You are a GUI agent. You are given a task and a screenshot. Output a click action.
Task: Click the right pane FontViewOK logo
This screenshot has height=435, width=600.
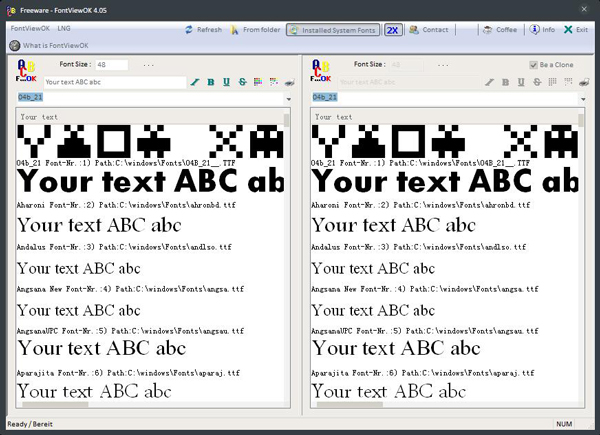(x=321, y=71)
